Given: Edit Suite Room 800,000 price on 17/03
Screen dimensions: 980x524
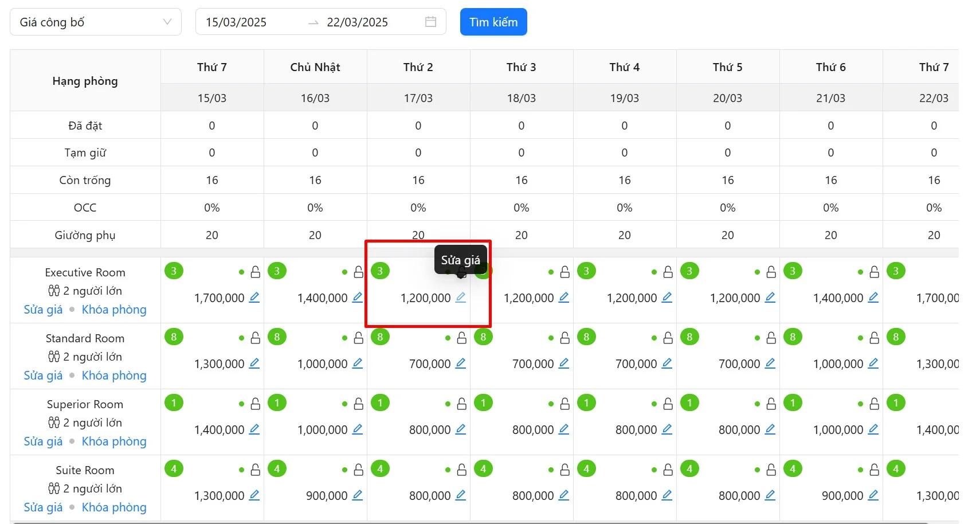Looking at the screenshot, I should (x=461, y=495).
